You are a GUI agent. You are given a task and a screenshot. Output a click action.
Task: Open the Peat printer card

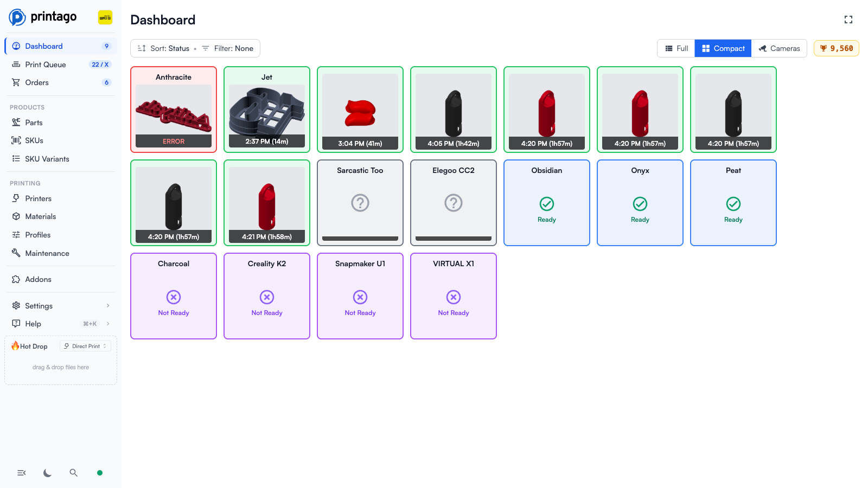click(733, 203)
